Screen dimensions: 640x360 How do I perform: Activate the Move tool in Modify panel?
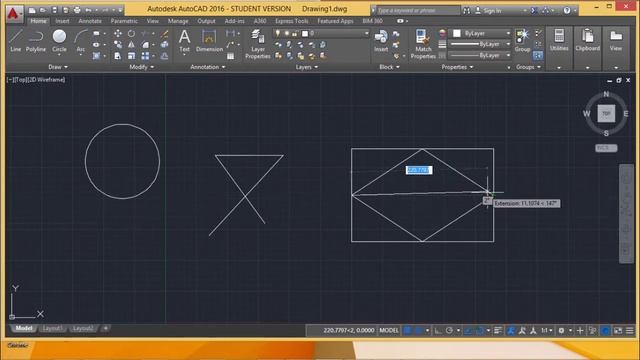(x=118, y=33)
